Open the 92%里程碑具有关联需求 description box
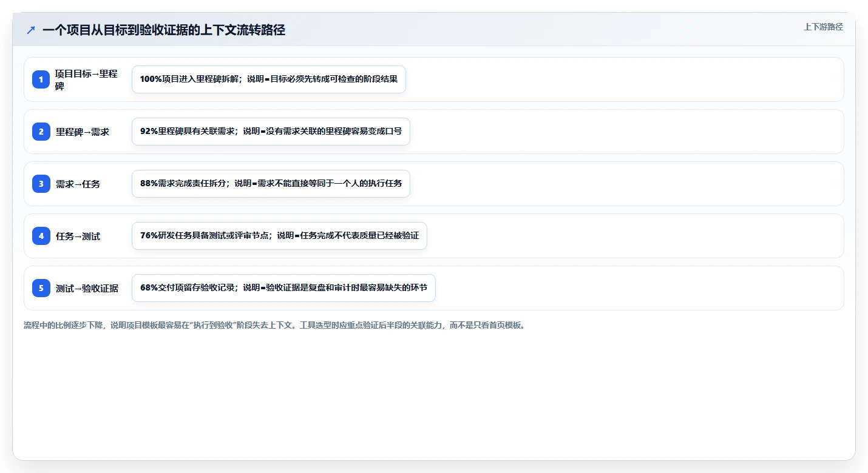 (271, 132)
